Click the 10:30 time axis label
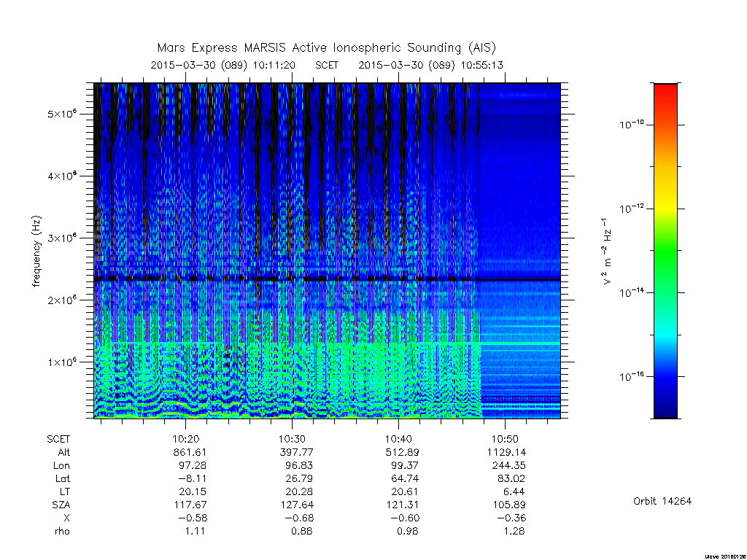Screen dimensions: 747x560 coord(292,439)
